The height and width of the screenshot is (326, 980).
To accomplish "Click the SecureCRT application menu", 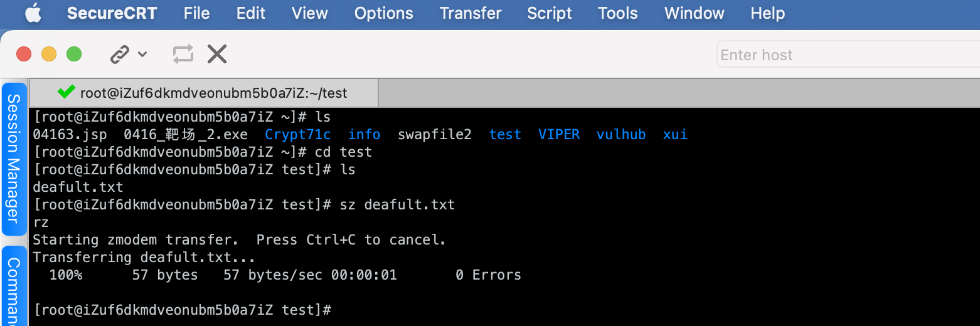I will [x=112, y=13].
